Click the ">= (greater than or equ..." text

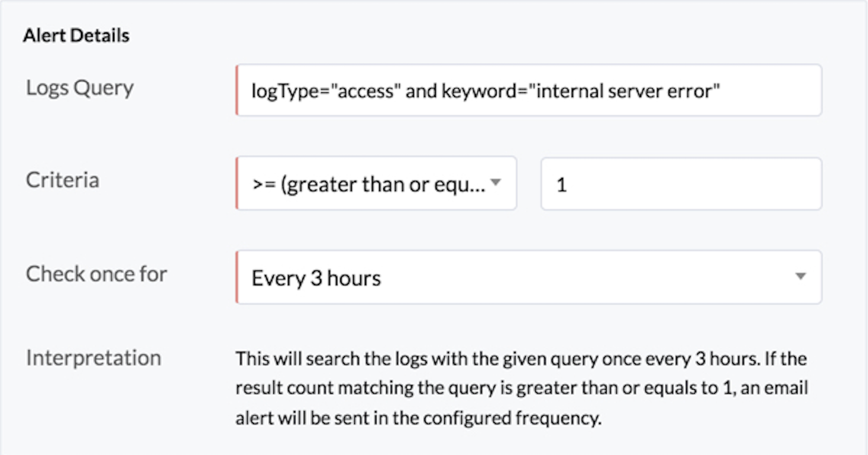(x=369, y=185)
